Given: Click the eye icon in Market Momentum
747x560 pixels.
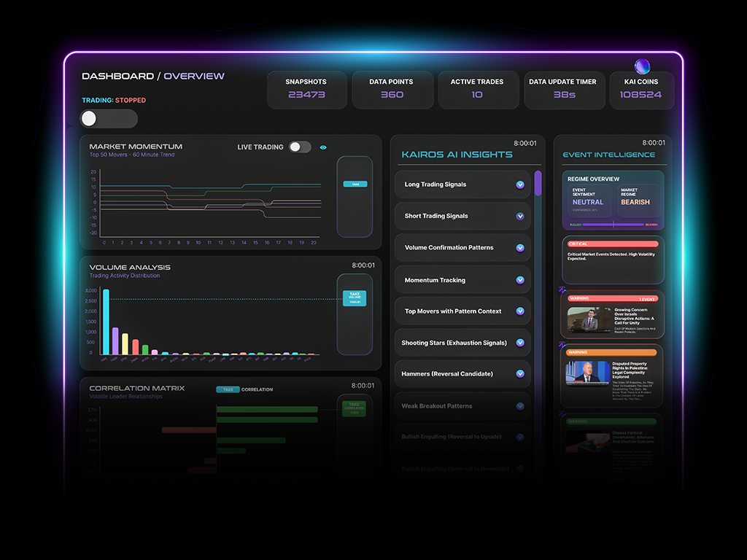Looking at the screenshot, I should (323, 147).
